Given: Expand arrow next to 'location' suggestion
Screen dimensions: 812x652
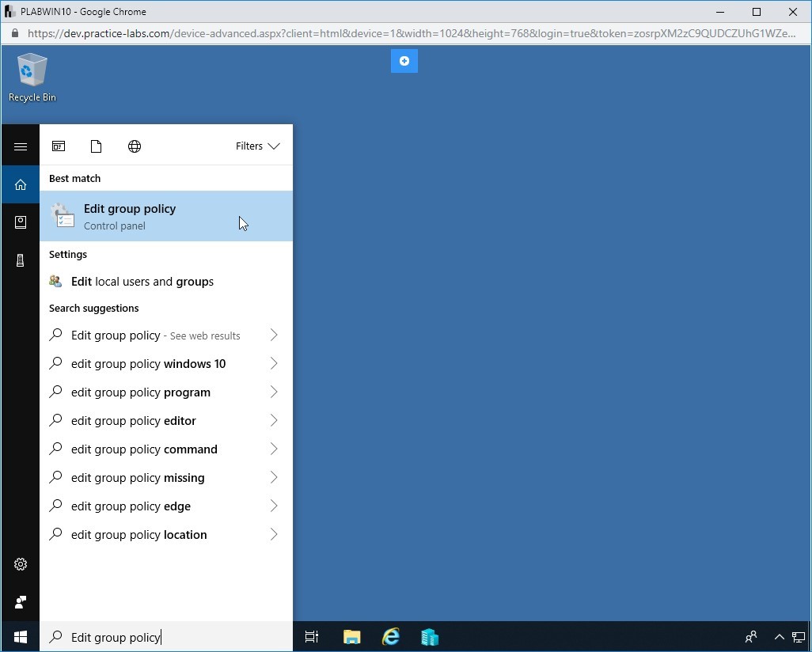Looking at the screenshot, I should click(274, 534).
